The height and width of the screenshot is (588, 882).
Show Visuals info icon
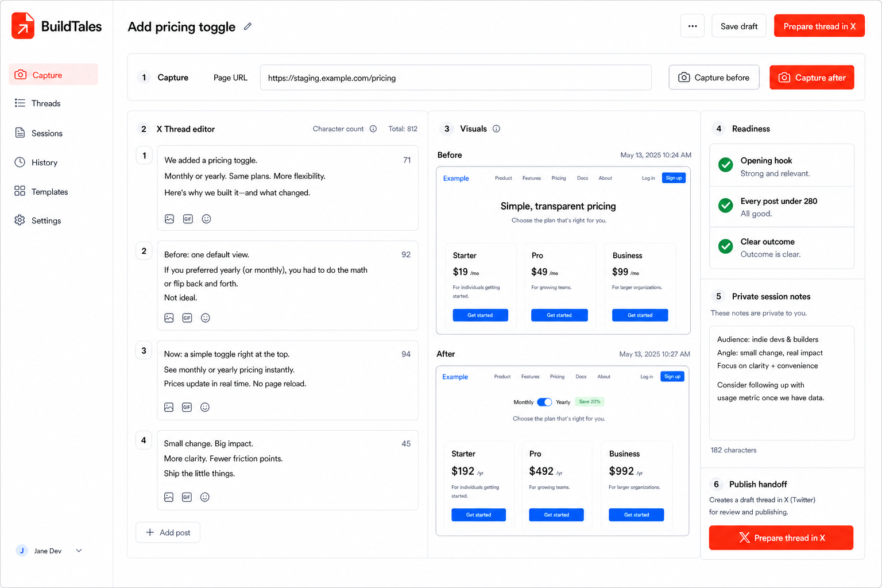point(496,129)
